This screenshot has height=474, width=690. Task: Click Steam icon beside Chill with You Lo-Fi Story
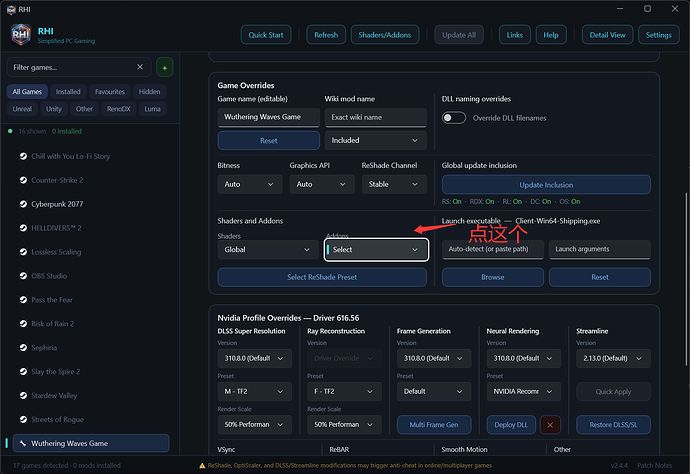click(23, 156)
